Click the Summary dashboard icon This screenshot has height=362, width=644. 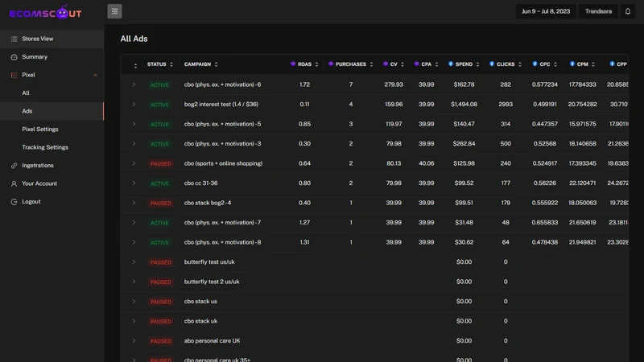14,57
